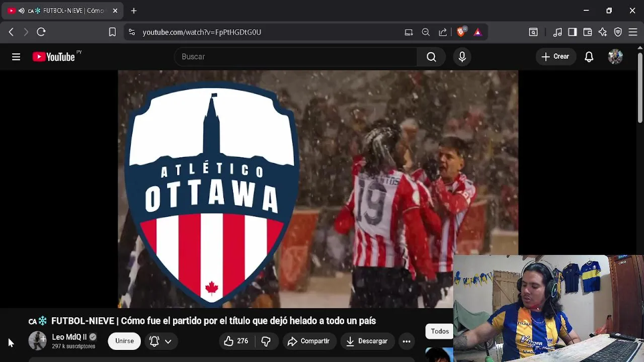Open the YouTube notifications bell
This screenshot has height=362, width=644.
point(589,57)
